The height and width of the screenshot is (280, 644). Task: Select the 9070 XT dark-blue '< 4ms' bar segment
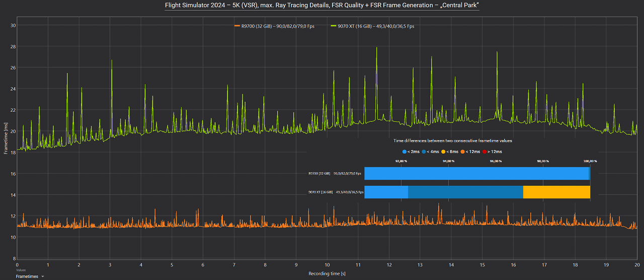(x=465, y=192)
